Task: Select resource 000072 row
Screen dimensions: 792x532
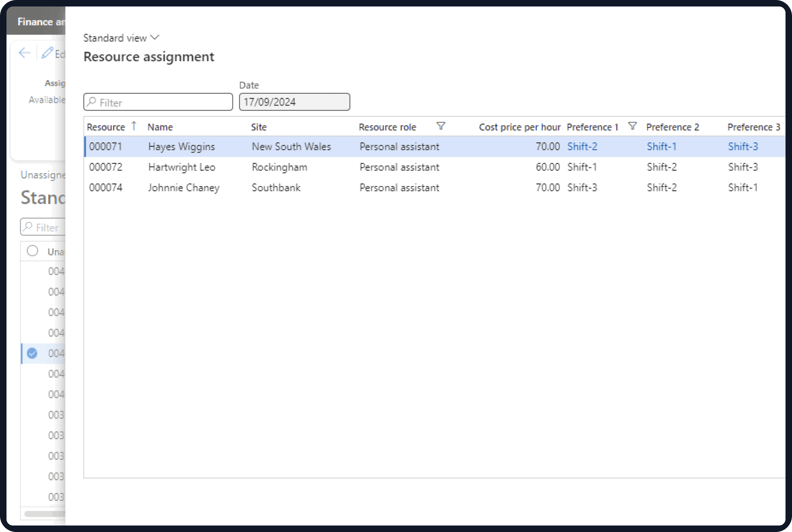Action: [x=435, y=167]
